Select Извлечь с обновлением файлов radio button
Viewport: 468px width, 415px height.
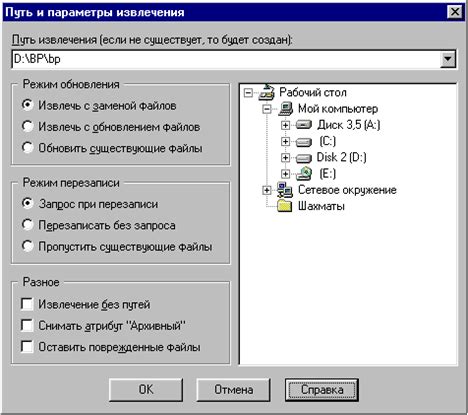point(28,126)
